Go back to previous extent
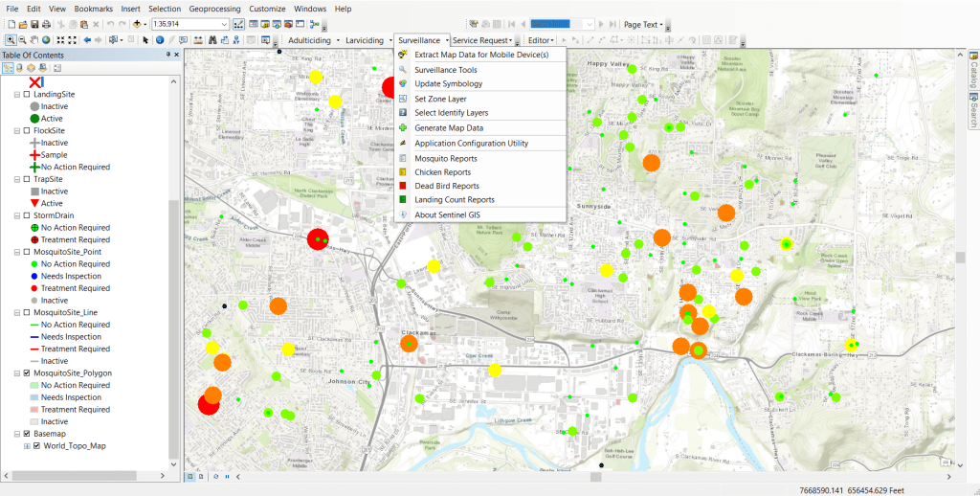 click(87, 40)
